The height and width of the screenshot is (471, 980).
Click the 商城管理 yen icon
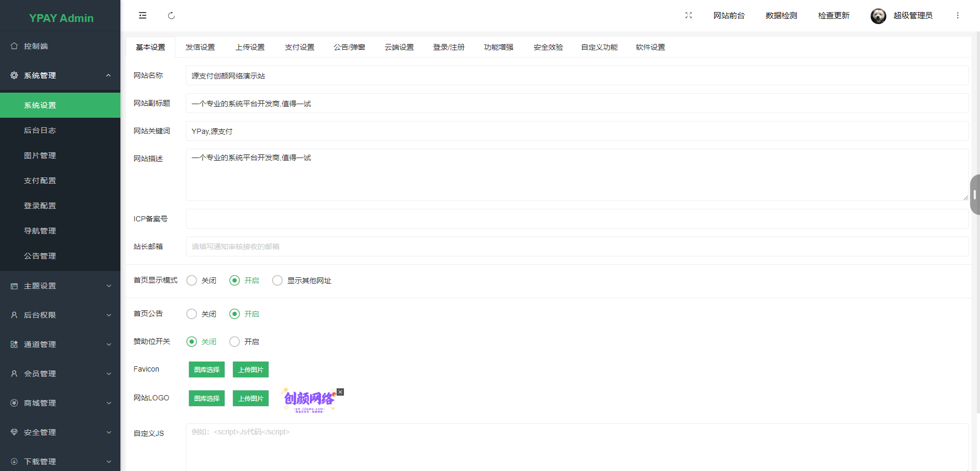14,403
